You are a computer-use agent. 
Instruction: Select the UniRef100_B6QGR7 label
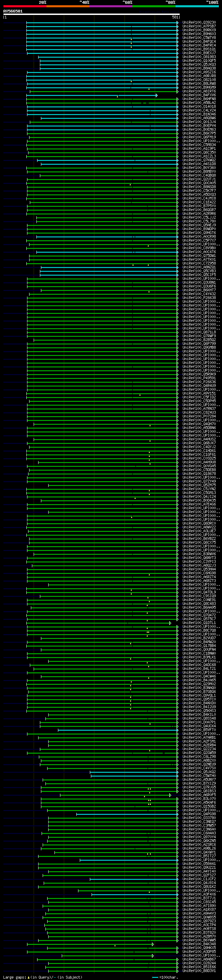(x=199, y=210)
